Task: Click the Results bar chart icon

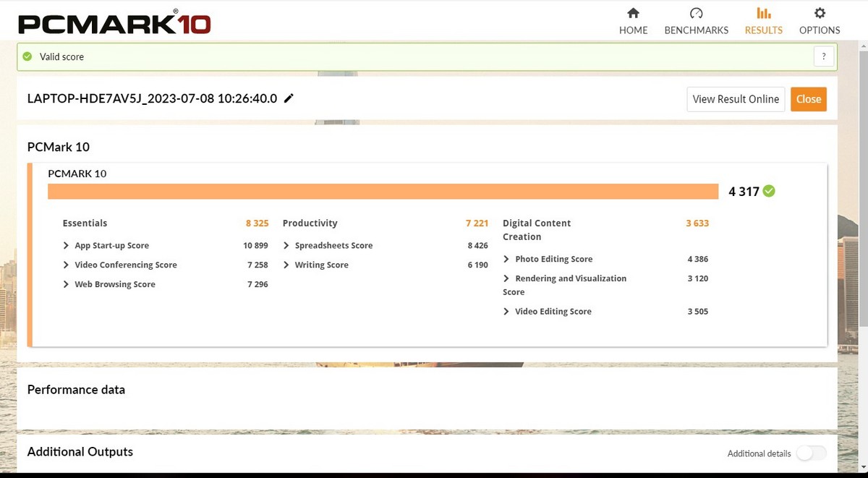Action: point(764,13)
